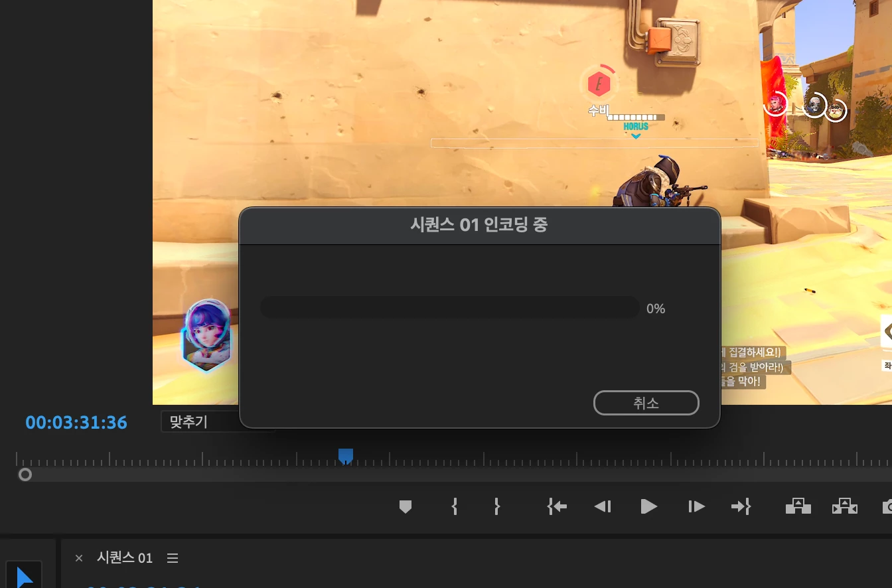The width and height of the screenshot is (892, 588).
Task: Close the 시퀀스 01 timeline tab
Action: click(79, 558)
